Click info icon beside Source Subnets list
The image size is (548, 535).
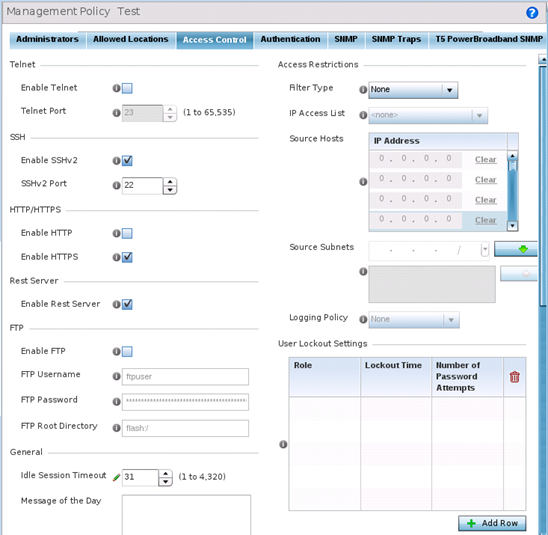tap(363, 272)
